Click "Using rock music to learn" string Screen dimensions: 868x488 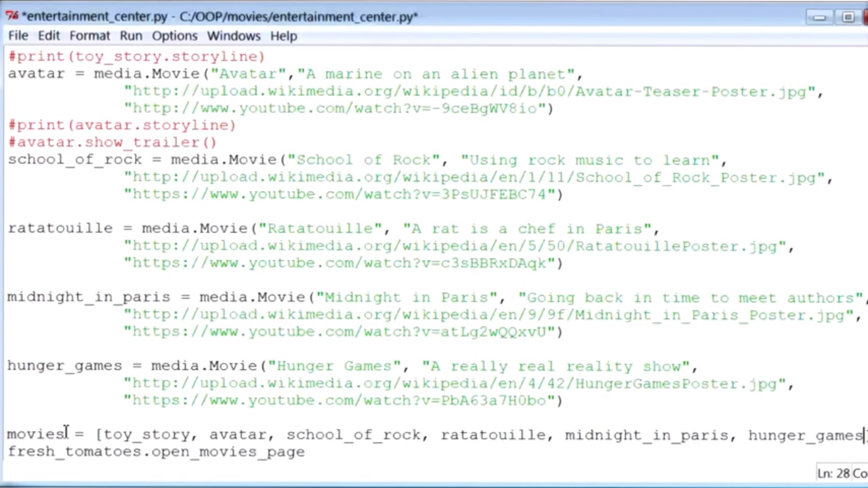[x=590, y=159]
